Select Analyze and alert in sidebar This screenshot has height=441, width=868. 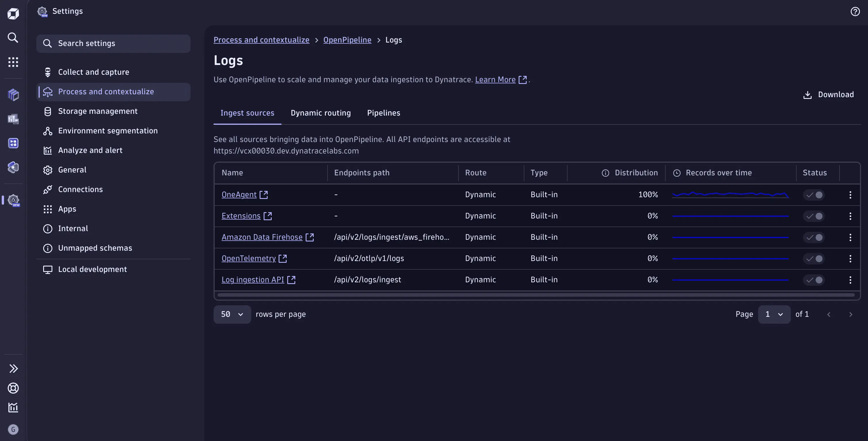point(113,150)
